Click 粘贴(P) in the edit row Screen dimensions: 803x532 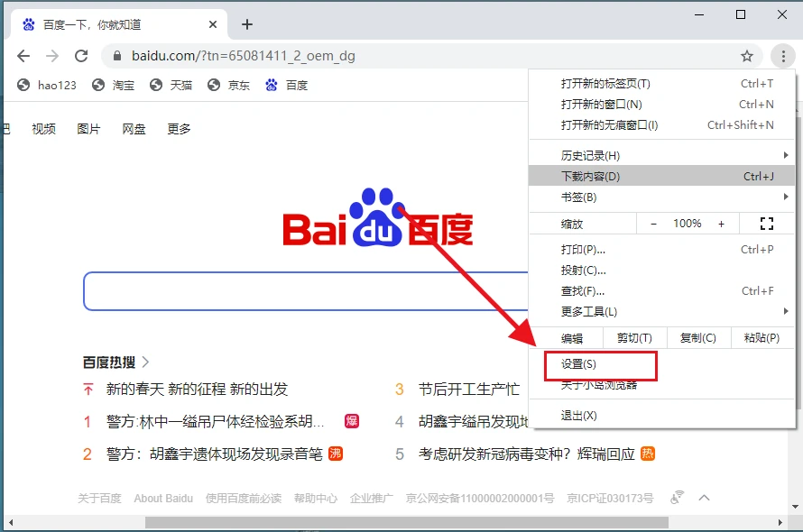pos(762,338)
